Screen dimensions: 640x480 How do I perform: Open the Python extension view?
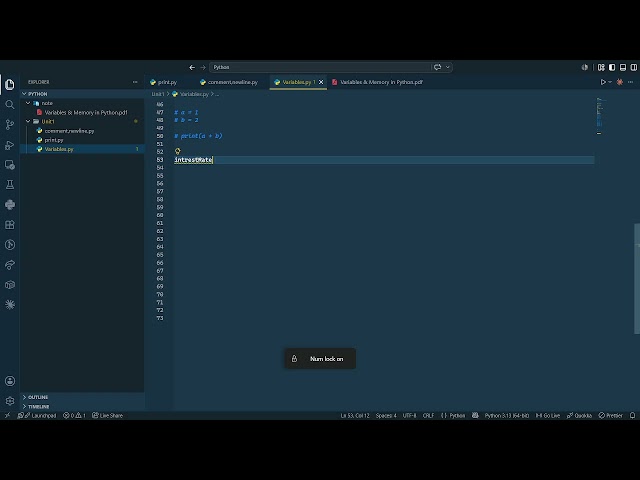10,204
